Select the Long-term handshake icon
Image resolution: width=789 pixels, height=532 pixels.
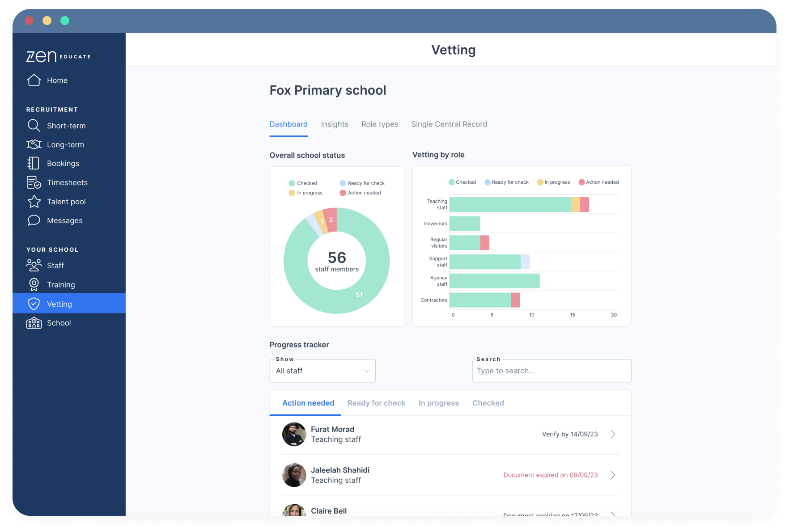[x=34, y=144]
